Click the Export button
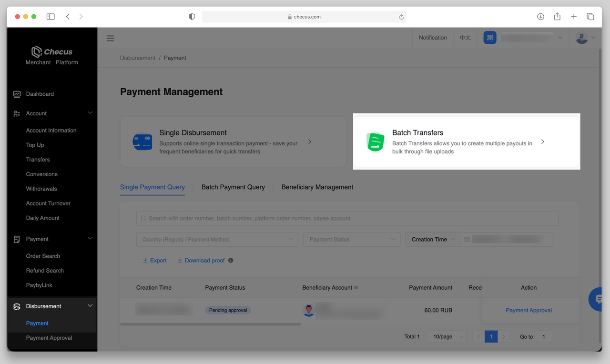 (155, 261)
